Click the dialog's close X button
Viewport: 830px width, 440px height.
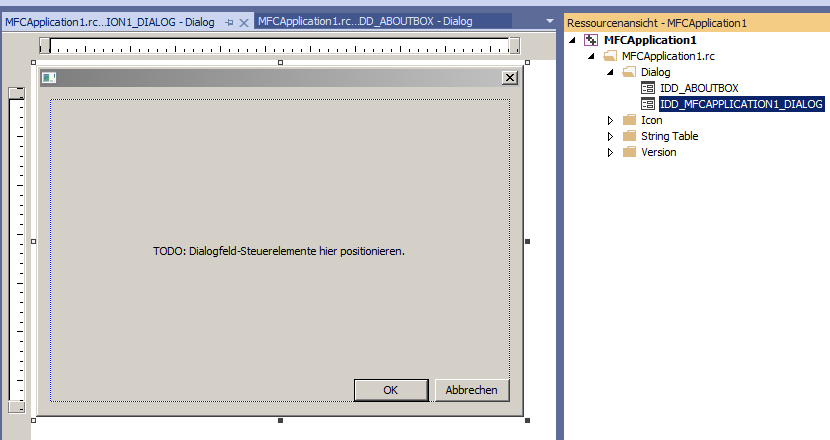(x=510, y=78)
